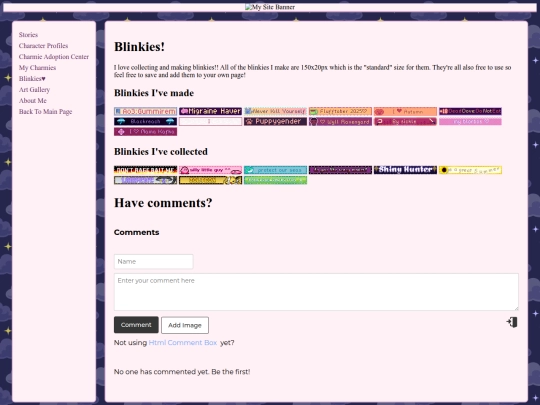Open the Html Comment Box link
The width and height of the screenshot is (540, 405).
(x=183, y=343)
